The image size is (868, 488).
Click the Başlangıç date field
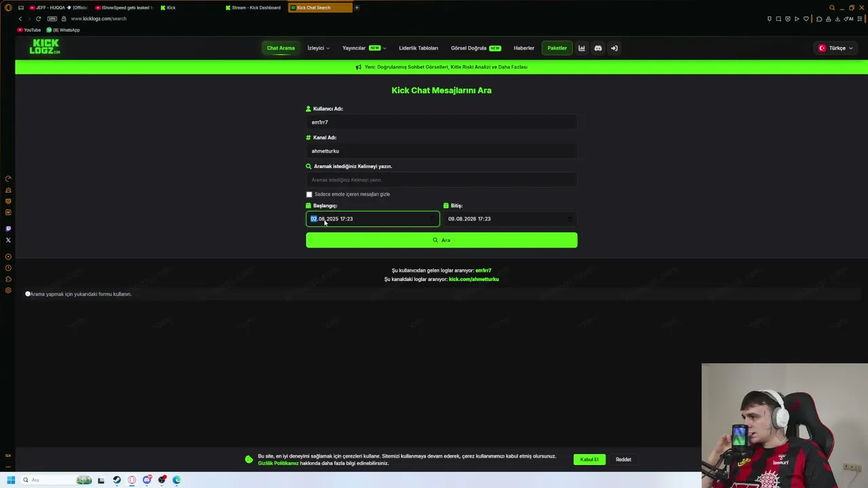click(x=372, y=219)
